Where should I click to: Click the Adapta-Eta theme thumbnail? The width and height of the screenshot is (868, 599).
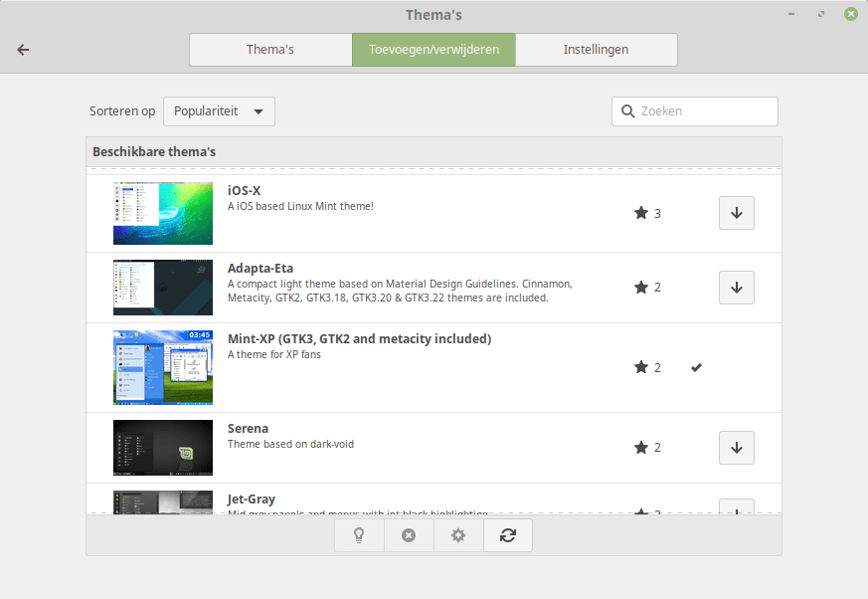163,288
